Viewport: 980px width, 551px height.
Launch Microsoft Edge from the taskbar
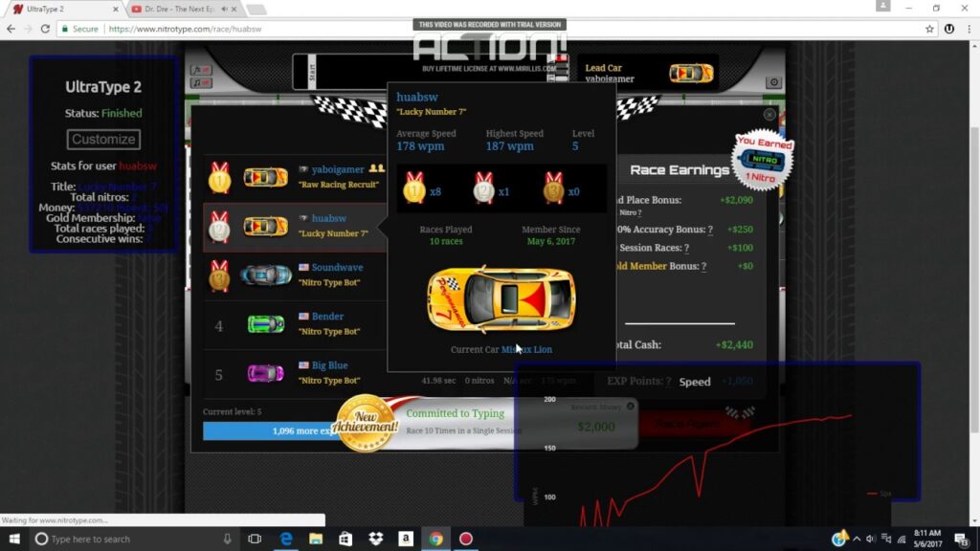286,539
